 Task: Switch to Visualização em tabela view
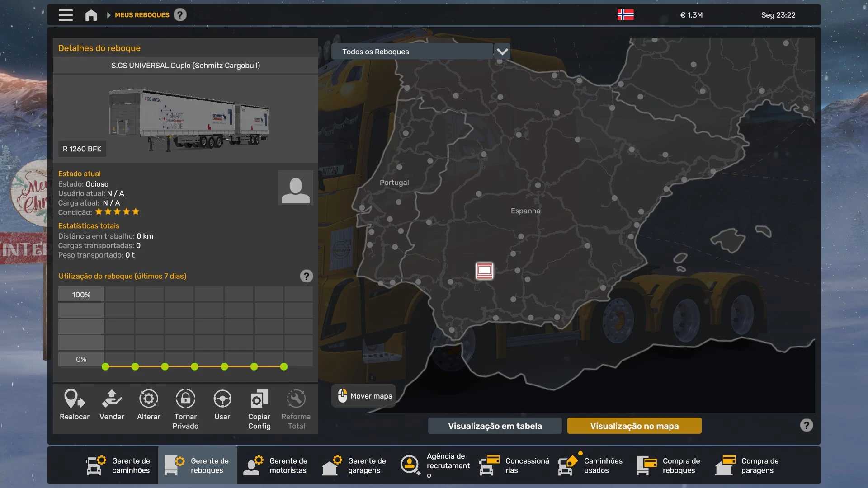click(x=495, y=426)
